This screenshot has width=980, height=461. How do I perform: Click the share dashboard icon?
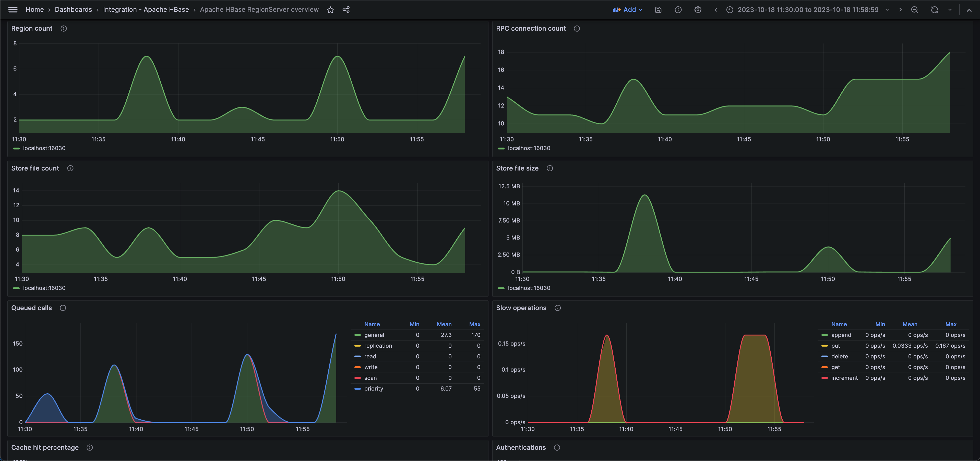pos(346,10)
